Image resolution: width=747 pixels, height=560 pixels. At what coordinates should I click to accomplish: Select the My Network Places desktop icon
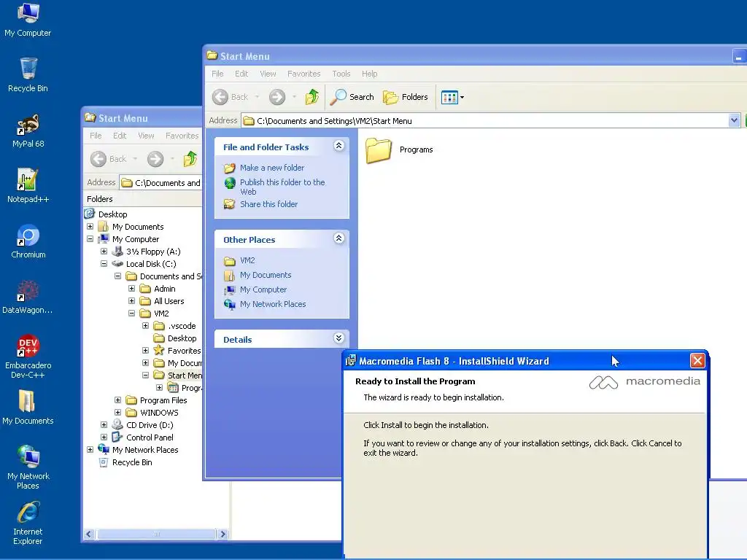[x=28, y=467]
